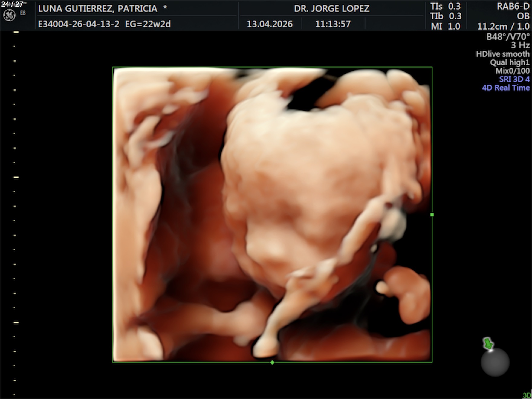Click the OB application preset label
532x399 pixels.
point(523,16)
